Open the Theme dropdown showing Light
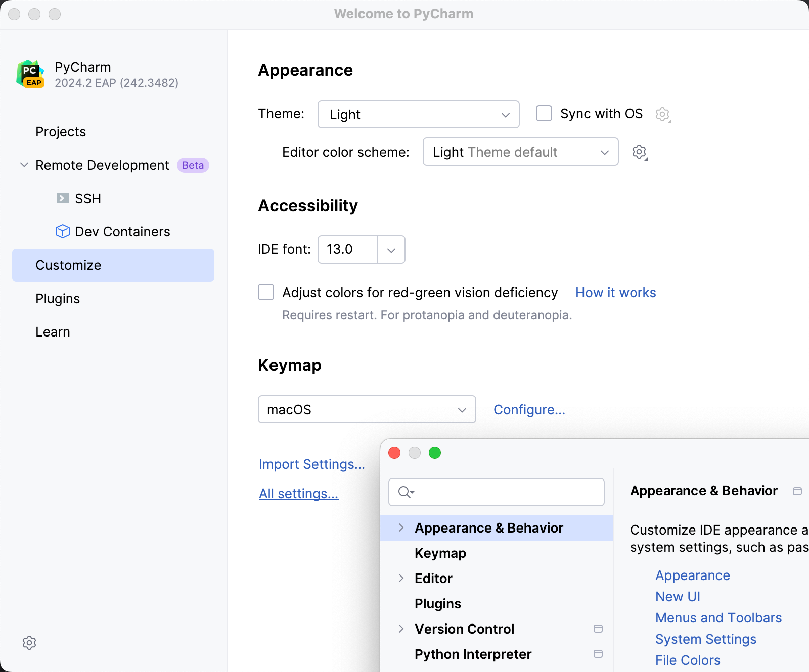Viewport: 809px width, 672px height. click(x=418, y=114)
